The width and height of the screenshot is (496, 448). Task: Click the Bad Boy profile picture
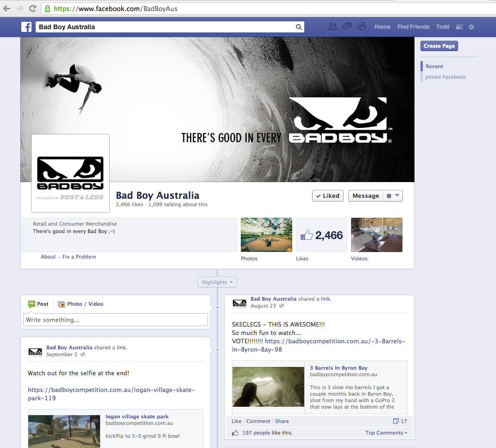(70, 173)
